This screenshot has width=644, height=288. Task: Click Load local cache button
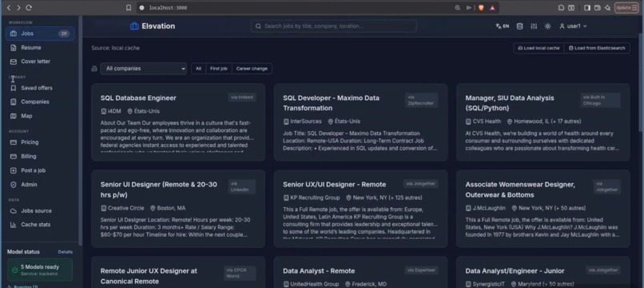tap(539, 48)
